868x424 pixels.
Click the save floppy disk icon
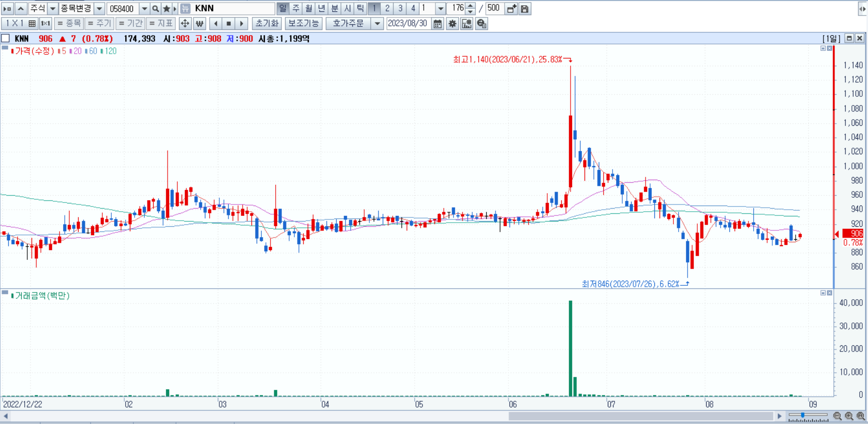click(525, 9)
